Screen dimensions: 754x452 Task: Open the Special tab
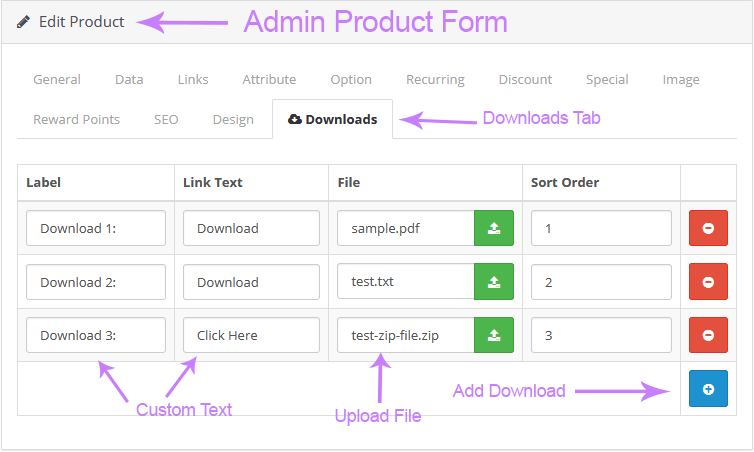[607, 79]
